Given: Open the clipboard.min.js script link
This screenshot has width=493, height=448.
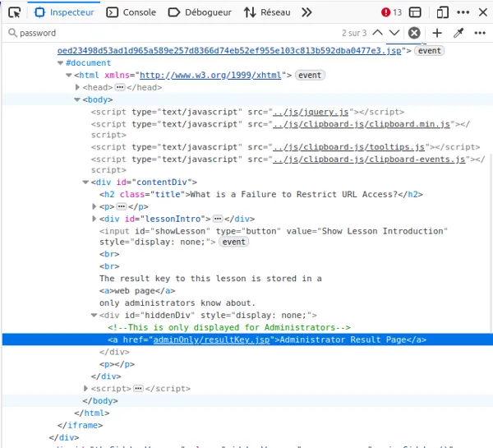Looking at the screenshot, I should tap(362, 124).
